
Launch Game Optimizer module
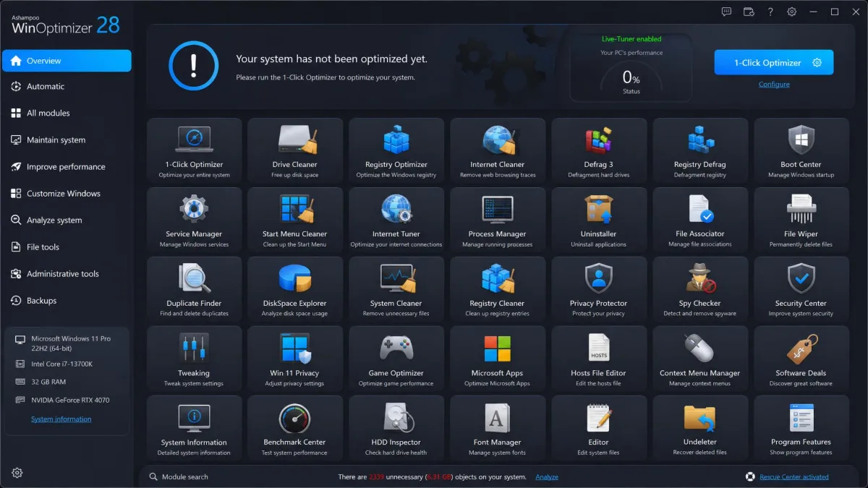point(396,359)
